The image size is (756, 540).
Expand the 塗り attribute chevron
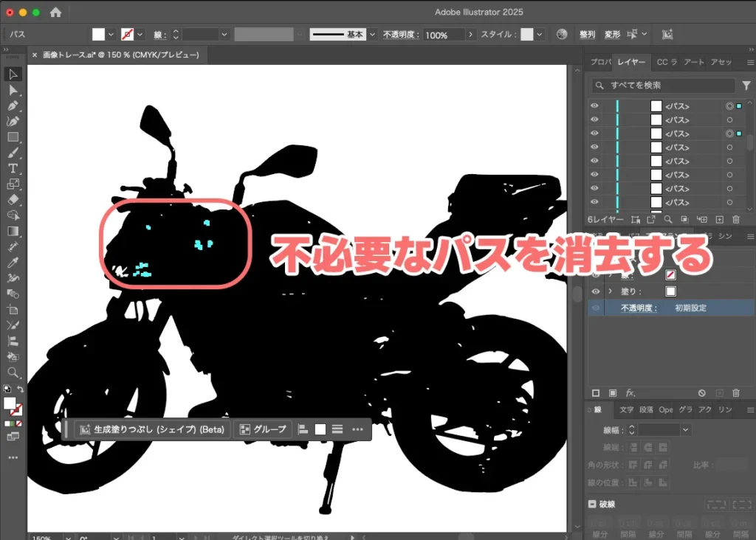coord(610,291)
